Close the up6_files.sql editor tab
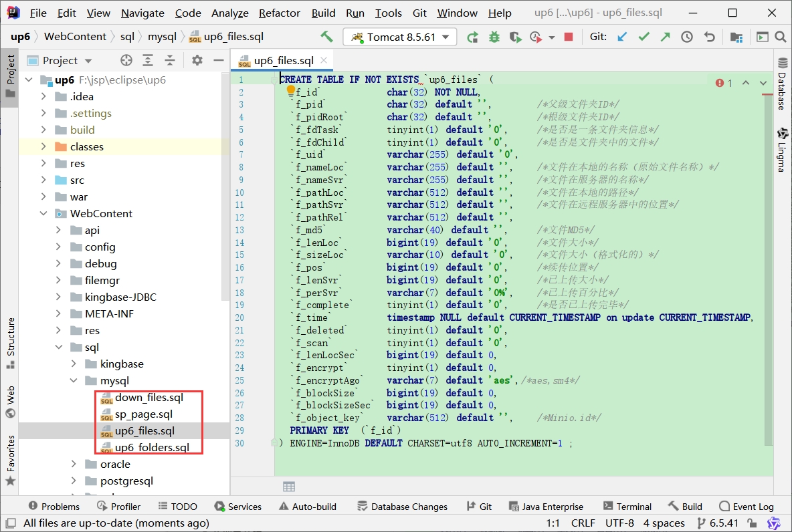This screenshot has height=532, width=792. (324, 60)
